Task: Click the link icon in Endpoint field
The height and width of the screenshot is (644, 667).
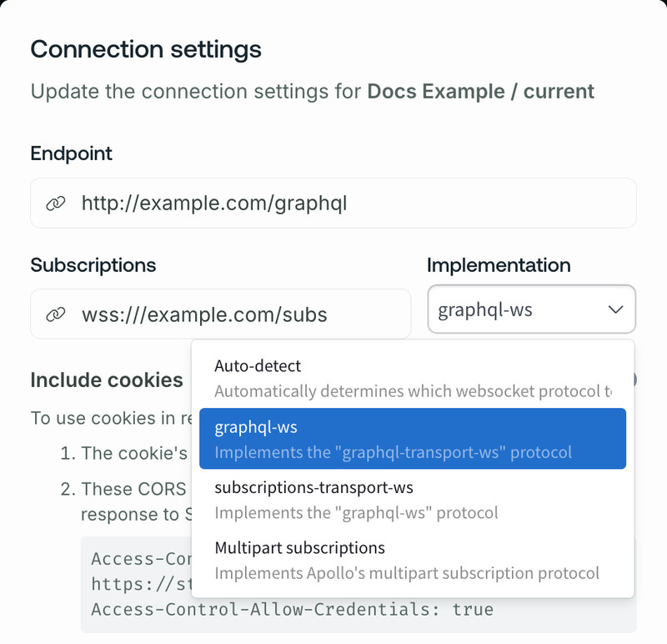Action: [x=55, y=203]
